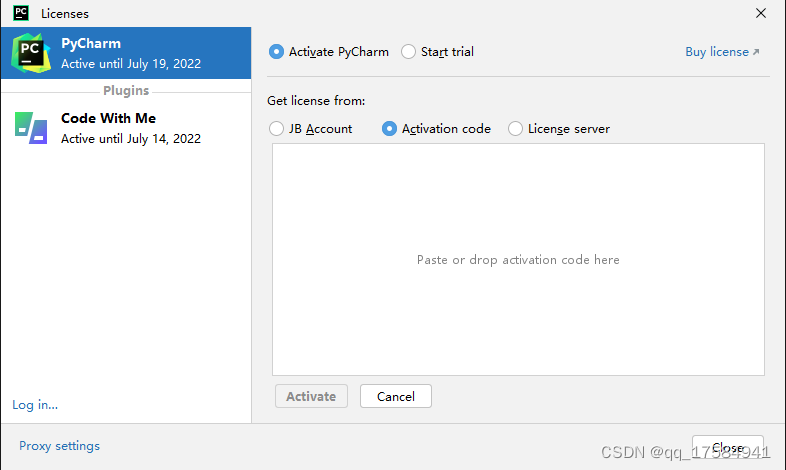
Task: Close the Licenses dialog with the X
Action: pos(763,13)
